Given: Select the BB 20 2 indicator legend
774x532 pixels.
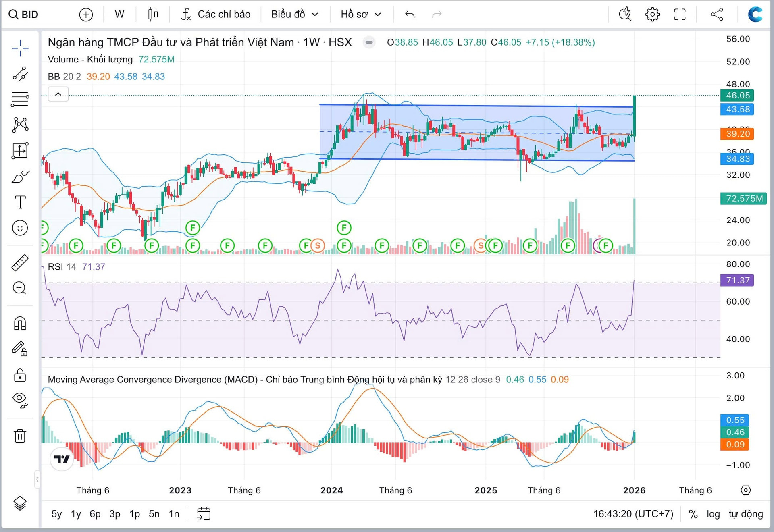Looking at the screenshot, I should (64, 77).
